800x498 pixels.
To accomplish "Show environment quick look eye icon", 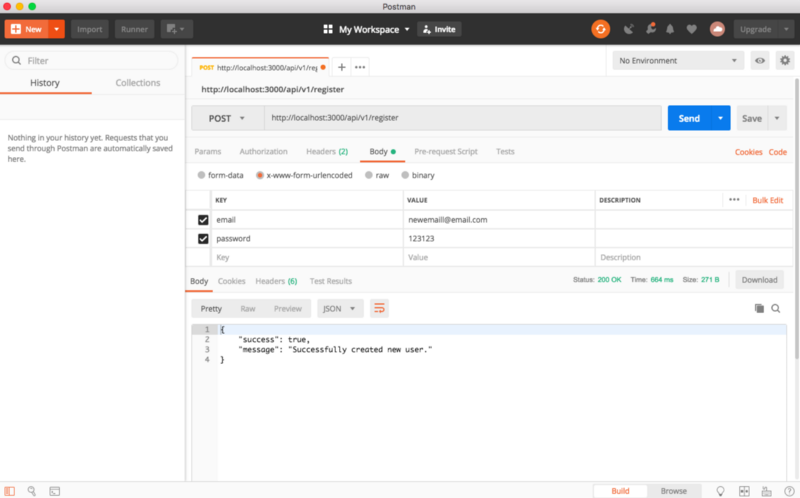I will point(760,61).
